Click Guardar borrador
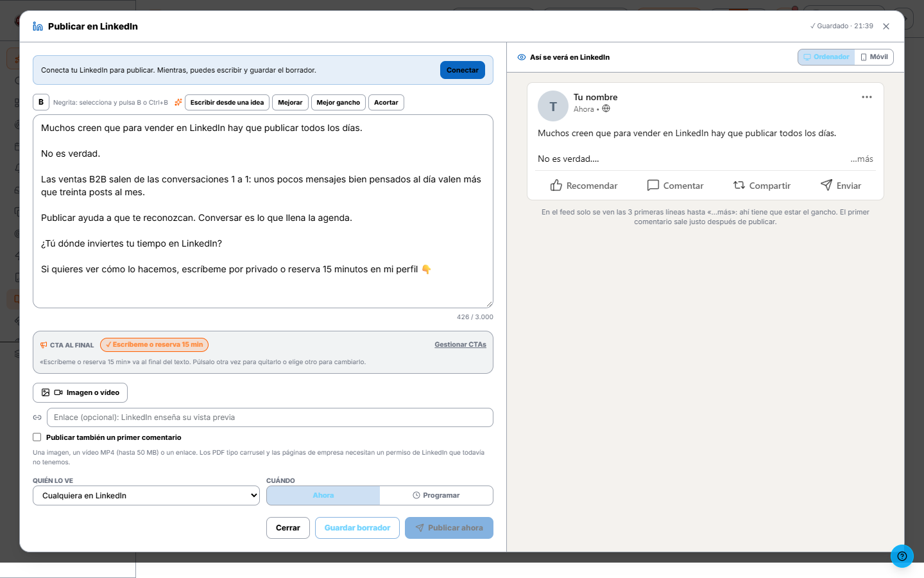The image size is (924, 578). pyautogui.click(x=357, y=528)
